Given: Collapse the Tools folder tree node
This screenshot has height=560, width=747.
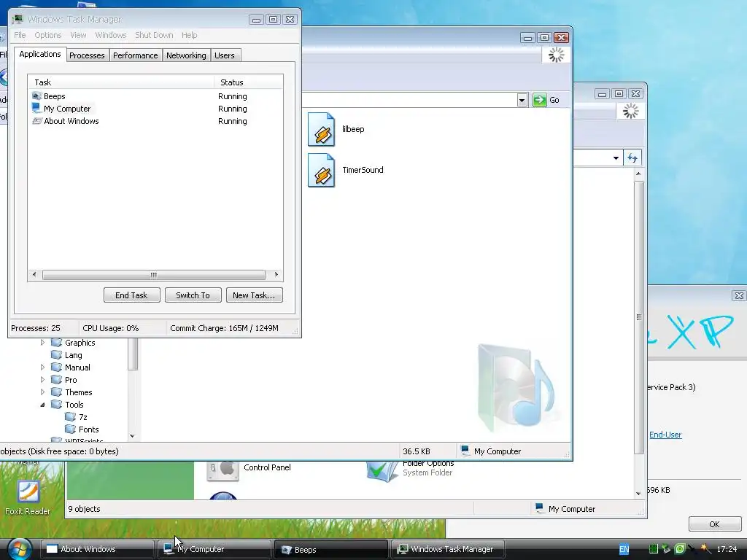Looking at the screenshot, I should (x=42, y=405).
